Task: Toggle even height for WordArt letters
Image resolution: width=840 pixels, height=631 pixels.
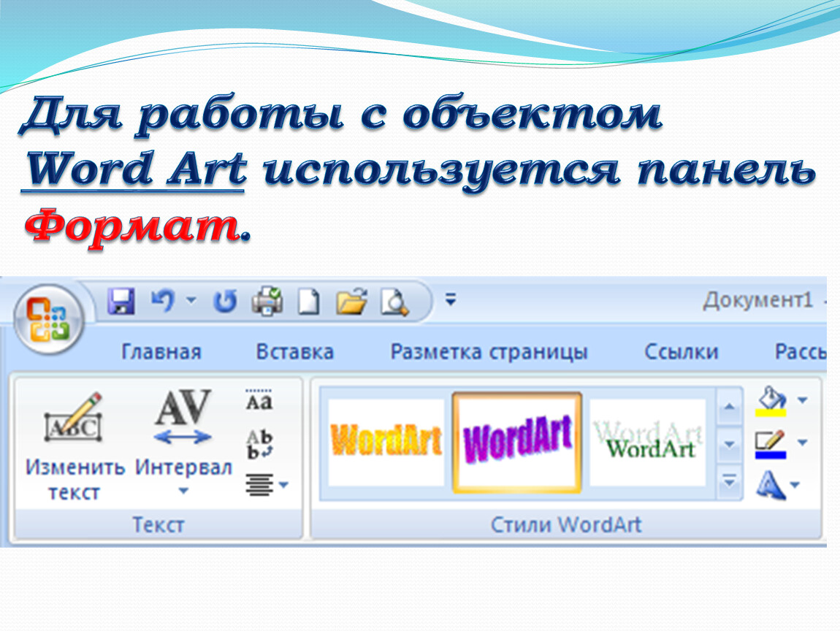Action: 259,399
